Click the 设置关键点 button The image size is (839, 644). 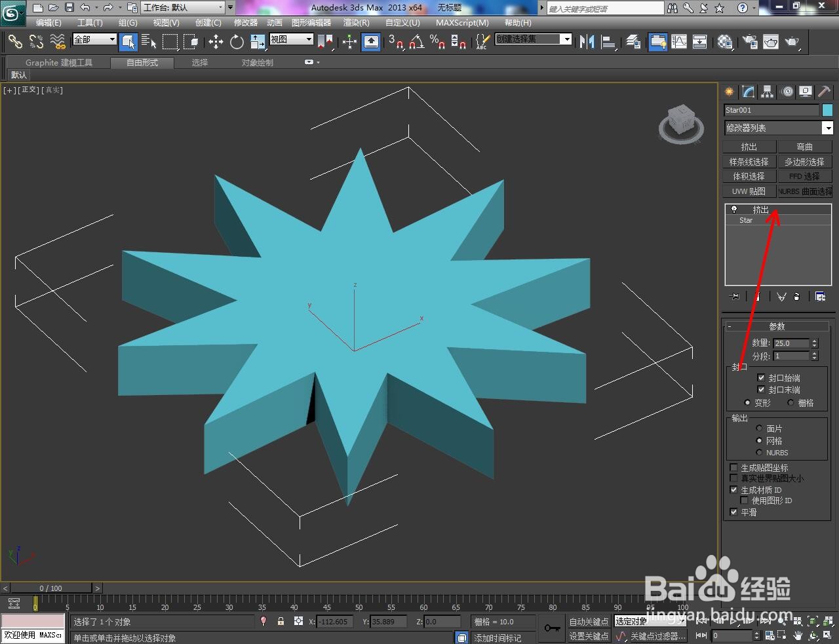click(x=589, y=636)
